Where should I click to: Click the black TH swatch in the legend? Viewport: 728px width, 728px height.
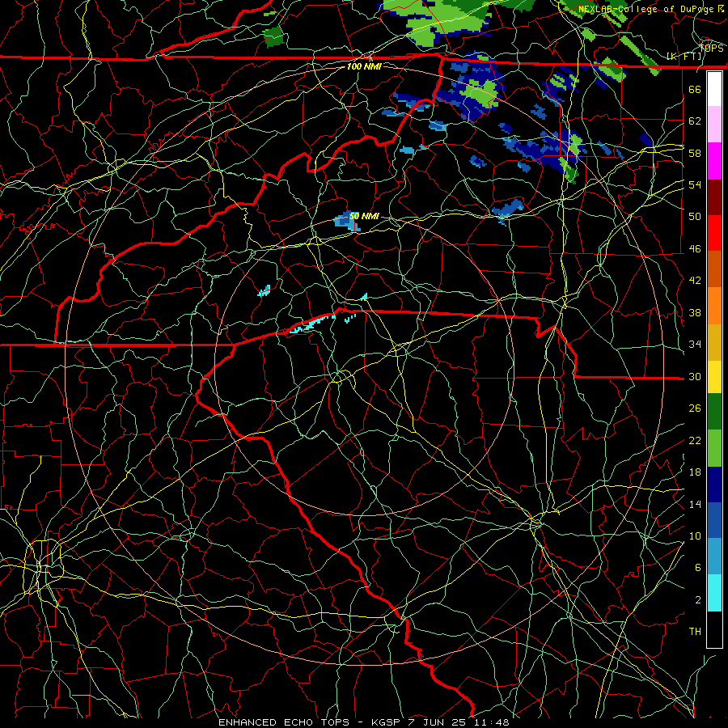714,629
